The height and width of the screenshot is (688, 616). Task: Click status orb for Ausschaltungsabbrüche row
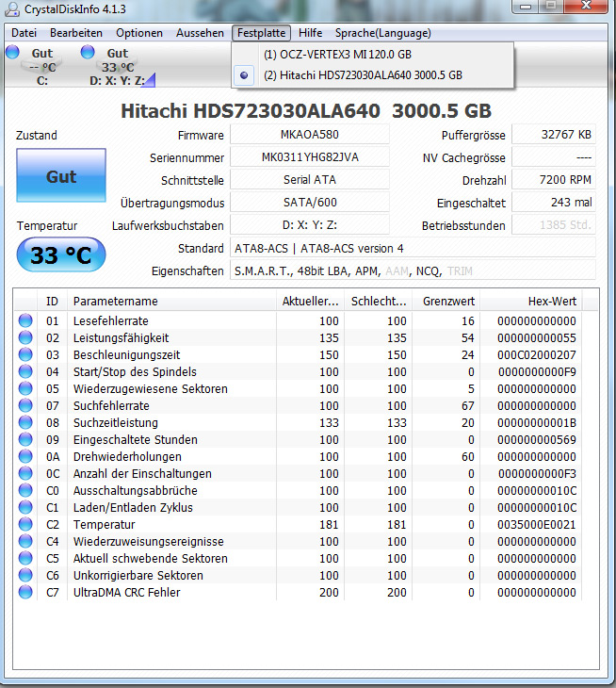[x=25, y=490]
